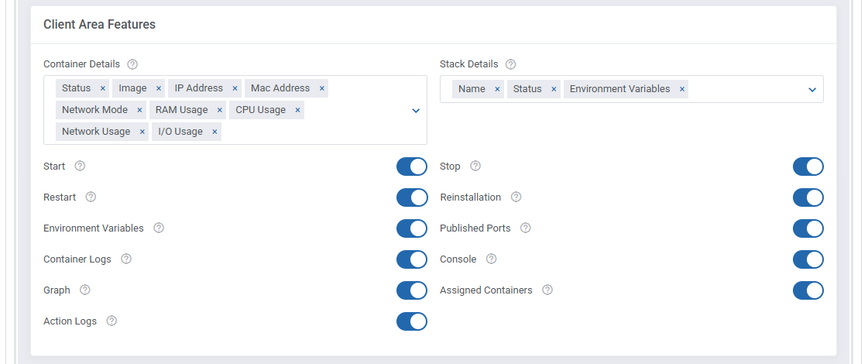Click the Client Area Features heading

click(100, 24)
